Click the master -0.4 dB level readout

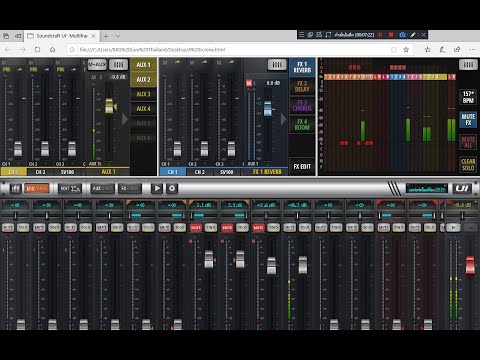[462, 205]
